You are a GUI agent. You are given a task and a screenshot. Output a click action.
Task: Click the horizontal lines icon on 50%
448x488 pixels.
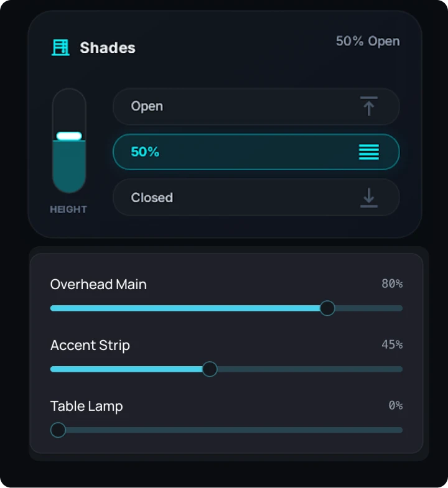tap(369, 152)
